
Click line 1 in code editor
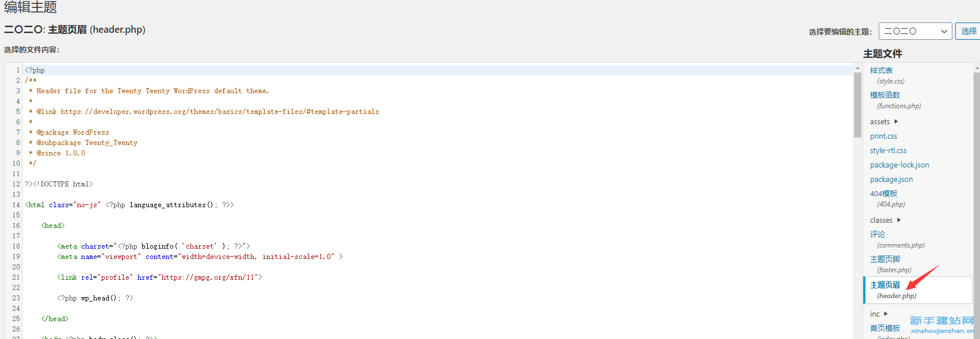[437, 70]
